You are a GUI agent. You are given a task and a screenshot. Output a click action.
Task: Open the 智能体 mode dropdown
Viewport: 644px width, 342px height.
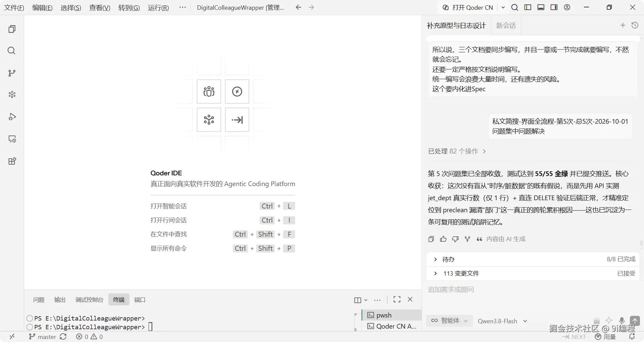point(449,321)
